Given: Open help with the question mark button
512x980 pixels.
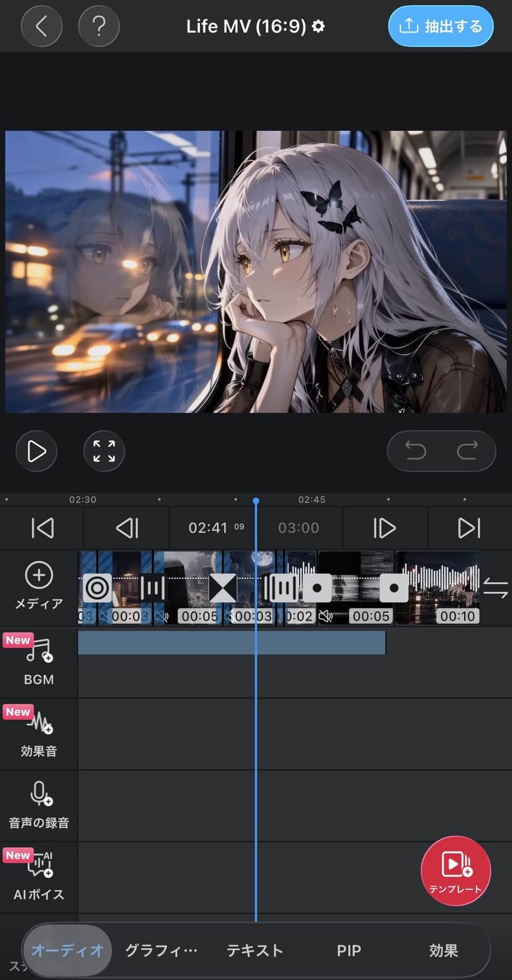Looking at the screenshot, I should click(99, 26).
